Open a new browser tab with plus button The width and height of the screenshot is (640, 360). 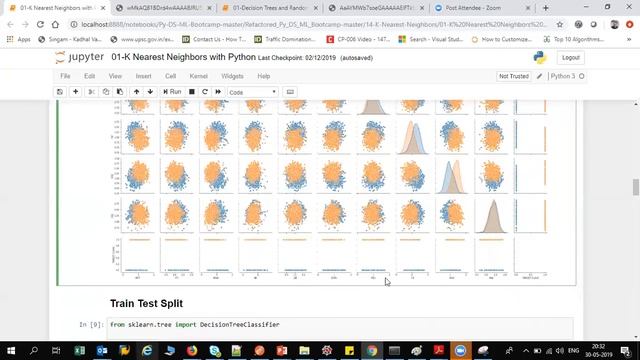546,8
